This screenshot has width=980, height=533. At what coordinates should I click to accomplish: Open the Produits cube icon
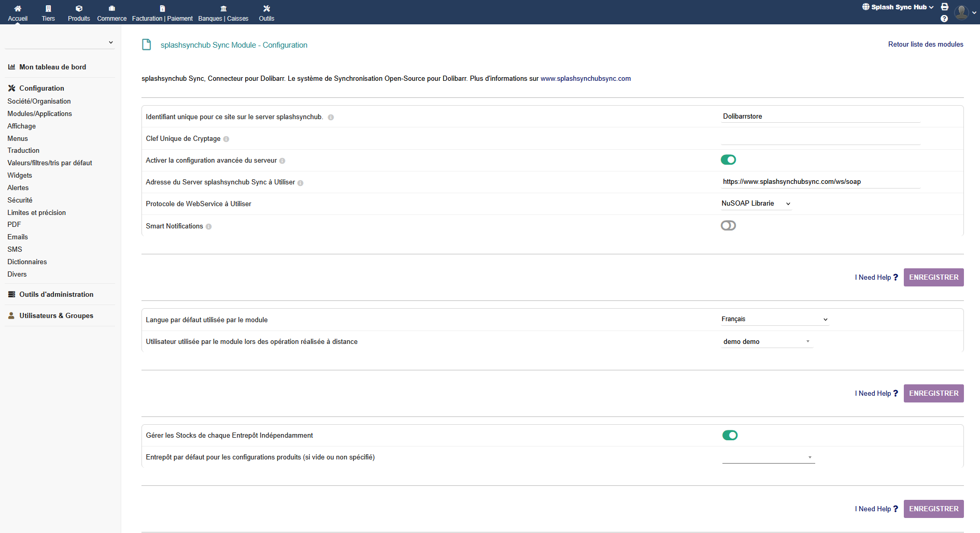[x=79, y=8]
